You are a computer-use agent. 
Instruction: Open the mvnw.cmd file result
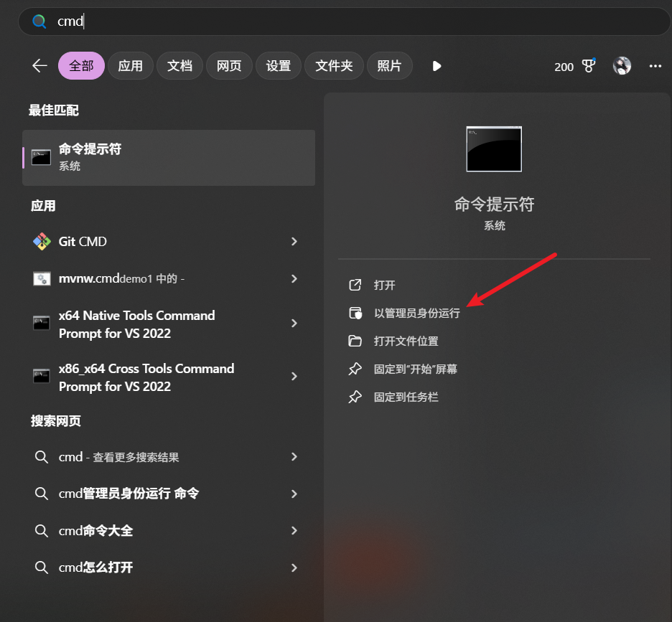click(x=169, y=279)
